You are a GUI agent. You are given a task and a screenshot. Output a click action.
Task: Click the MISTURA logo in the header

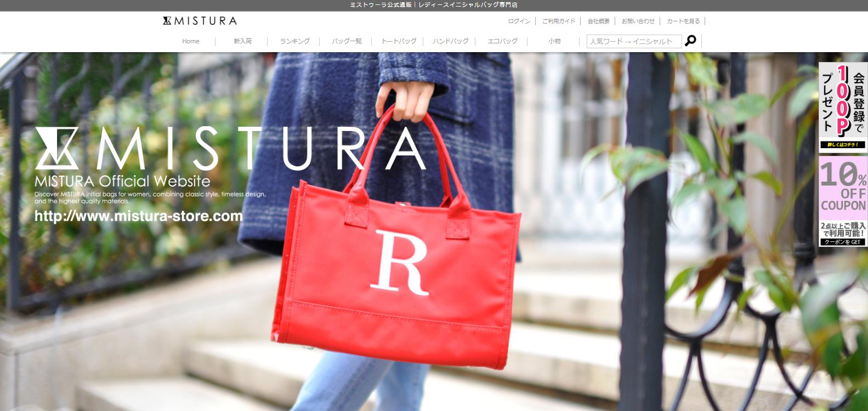[x=200, y=21]
